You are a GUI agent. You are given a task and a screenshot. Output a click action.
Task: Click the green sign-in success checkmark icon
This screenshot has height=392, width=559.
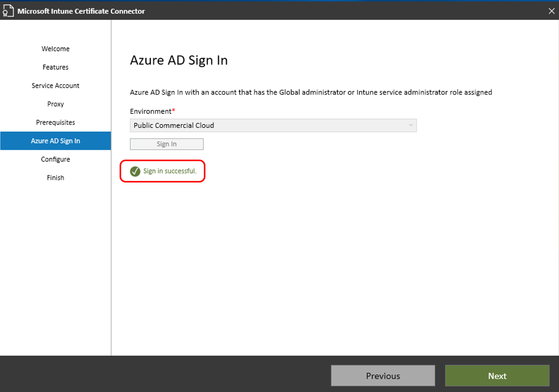[135, 172]
